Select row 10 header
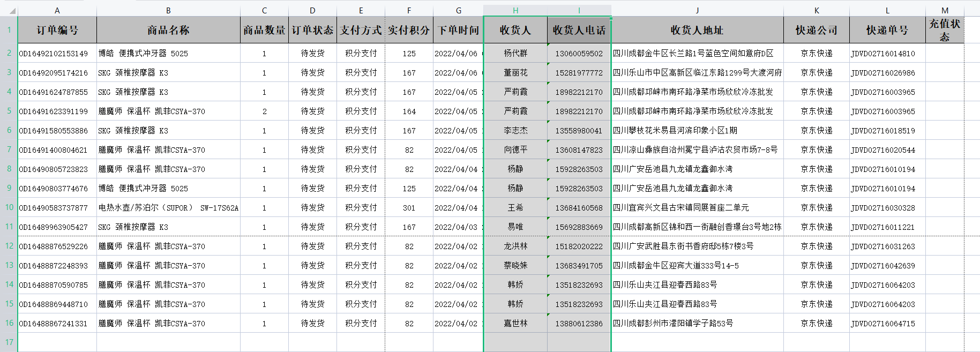Image resolution: width=980 pixels, height=352 pixels. (x=9, y=207)
